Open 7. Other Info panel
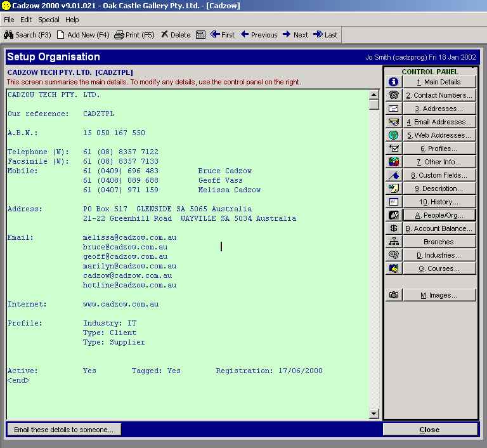 click(439, 162)
